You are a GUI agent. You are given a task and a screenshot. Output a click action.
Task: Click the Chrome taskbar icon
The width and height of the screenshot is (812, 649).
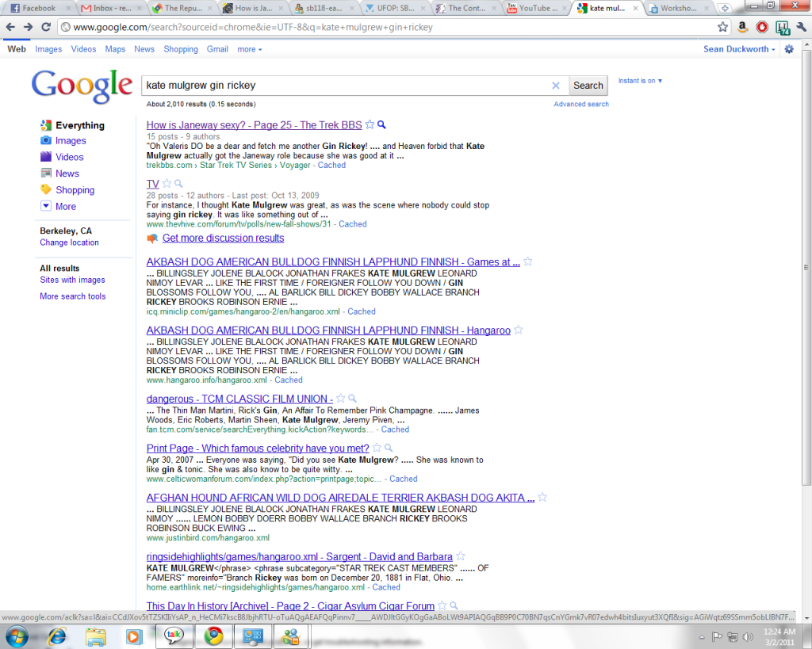coord(213,636)
